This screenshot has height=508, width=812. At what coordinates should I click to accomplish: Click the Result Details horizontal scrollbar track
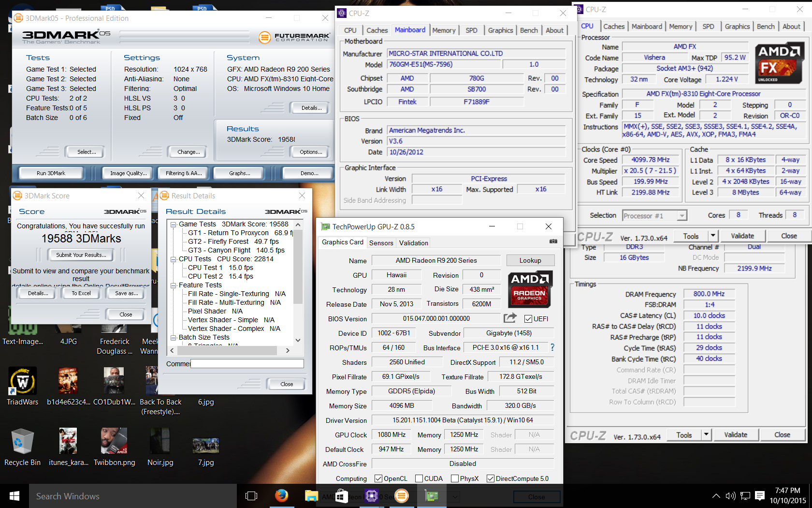pos(230,350)
